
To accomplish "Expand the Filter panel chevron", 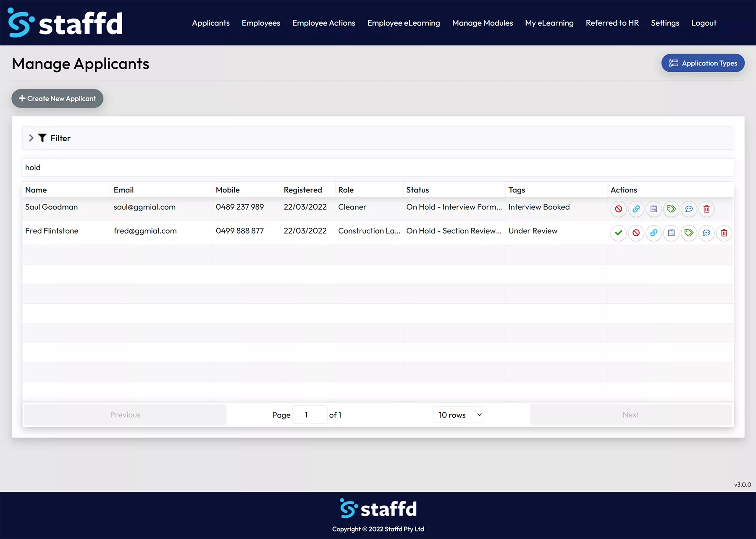I will tap(31, 138).
